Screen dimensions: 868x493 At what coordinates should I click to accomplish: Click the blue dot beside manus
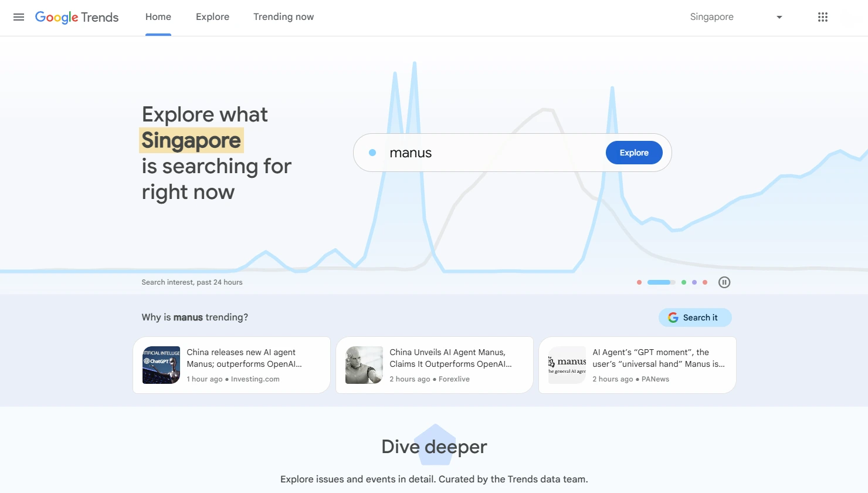pos(372,153)
